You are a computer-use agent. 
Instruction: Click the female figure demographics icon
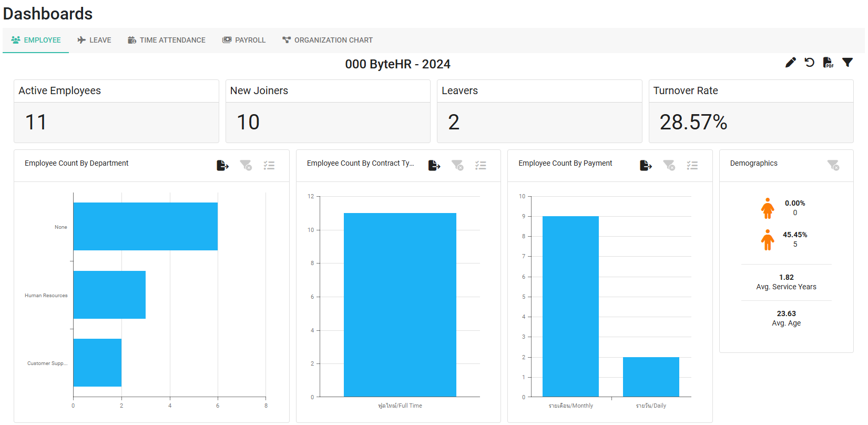coord(768,208)
